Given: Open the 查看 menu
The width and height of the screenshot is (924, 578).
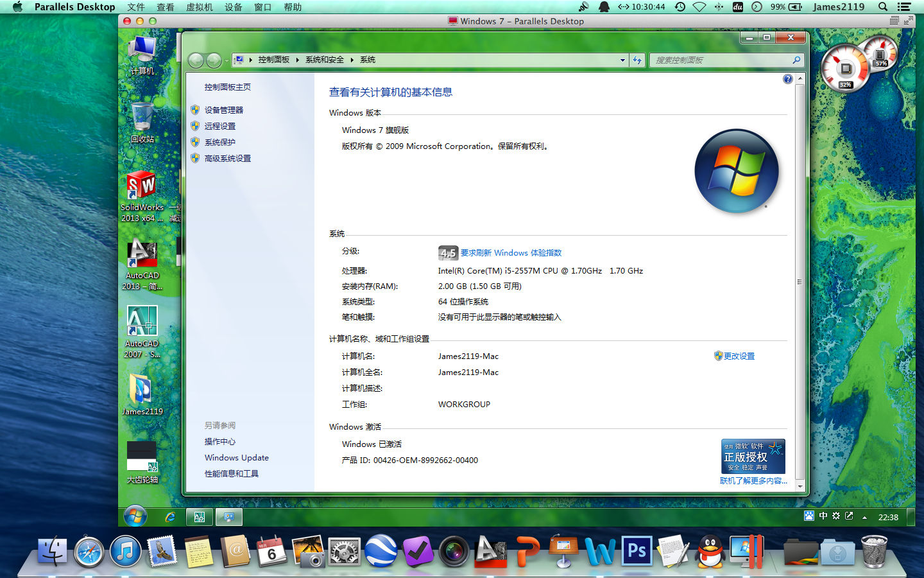Looking at the screenshot, I should tap(166, 7).
